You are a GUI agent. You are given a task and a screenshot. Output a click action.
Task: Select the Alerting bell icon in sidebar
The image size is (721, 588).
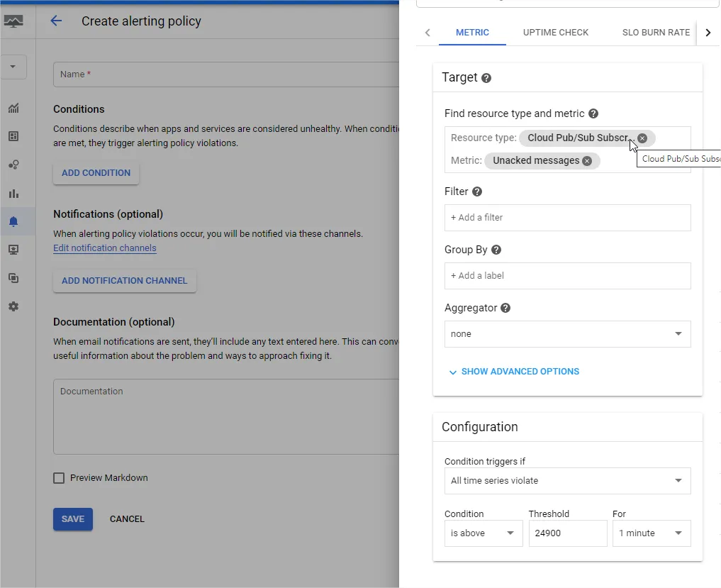[13, 221]
